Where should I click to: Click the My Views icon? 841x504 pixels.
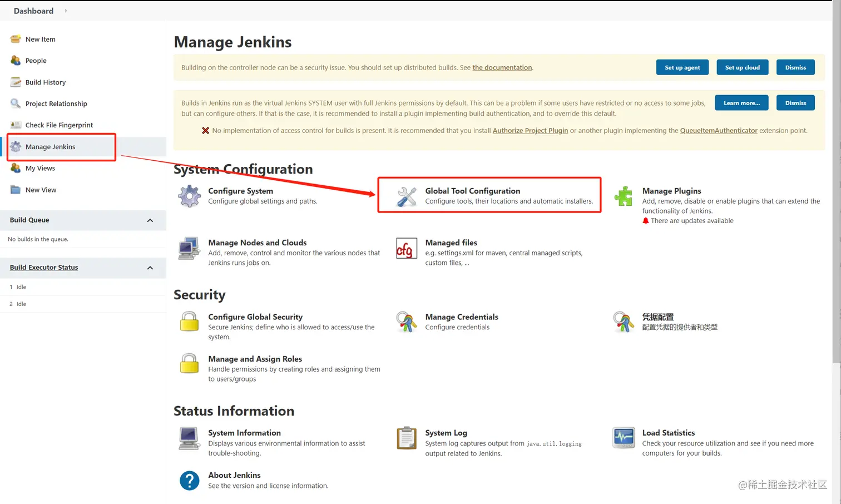coord(16,168)
